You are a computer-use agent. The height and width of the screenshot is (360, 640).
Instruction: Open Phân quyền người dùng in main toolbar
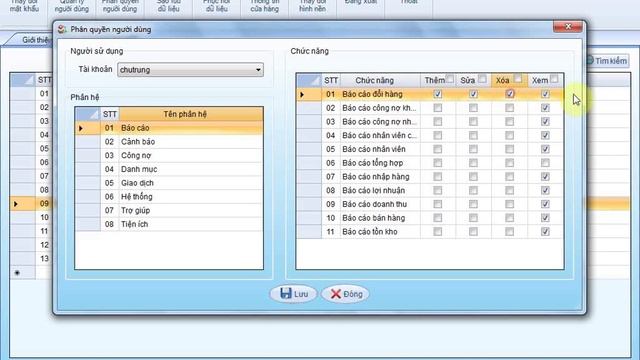tap(120, 6)
